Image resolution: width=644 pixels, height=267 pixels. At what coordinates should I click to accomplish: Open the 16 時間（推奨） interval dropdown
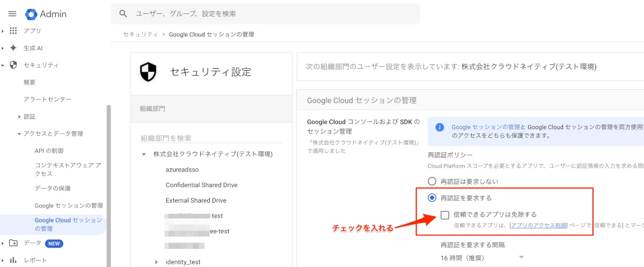coord(482,257)
